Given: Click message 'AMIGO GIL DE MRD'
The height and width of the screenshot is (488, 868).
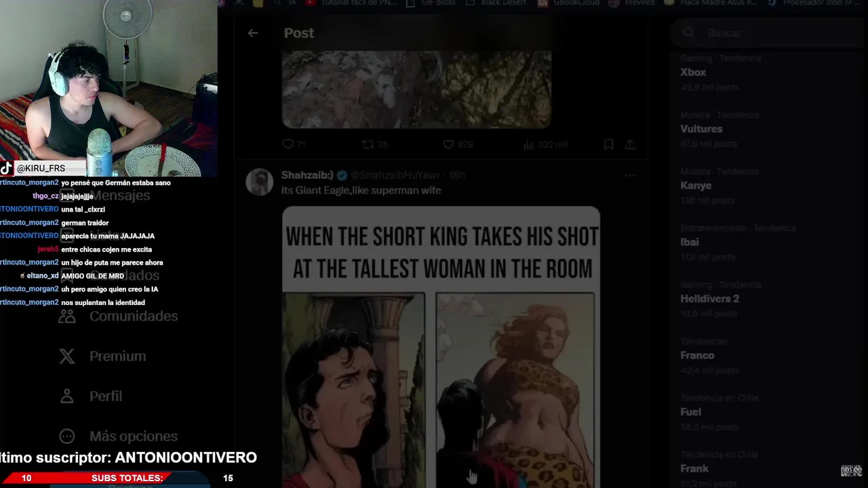Looking at the screenshot, I should click(x=93, y=276).
